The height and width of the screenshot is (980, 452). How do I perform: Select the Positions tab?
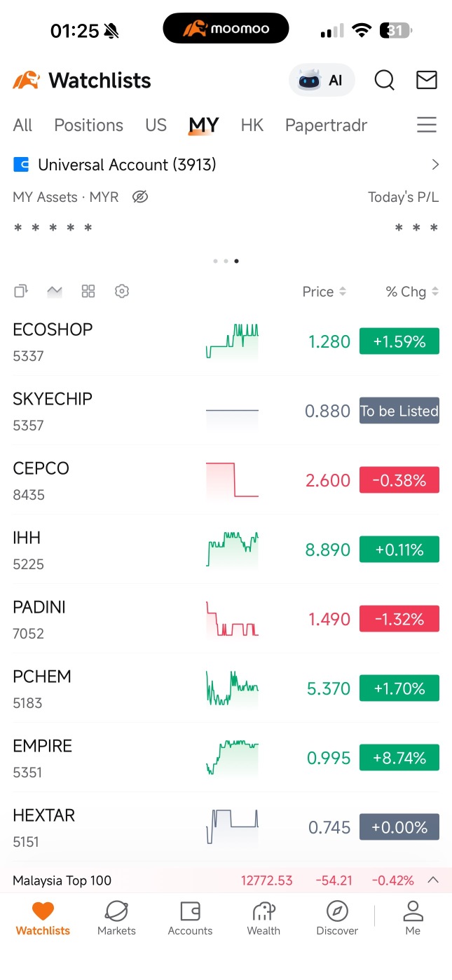tap(88, 125)
